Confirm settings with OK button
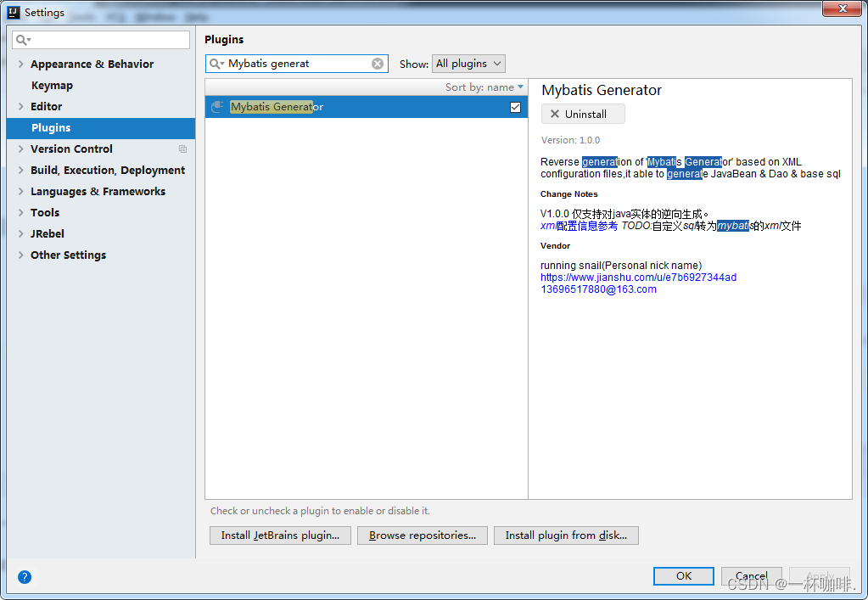Screen dimensions: 868x600 click(684, 575)
